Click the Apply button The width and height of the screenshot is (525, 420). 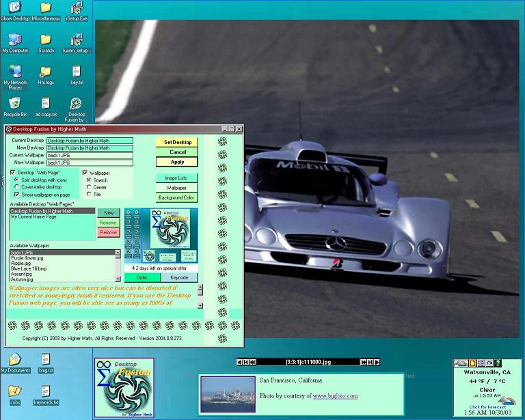pyautogui.click(x=177, y=162)
